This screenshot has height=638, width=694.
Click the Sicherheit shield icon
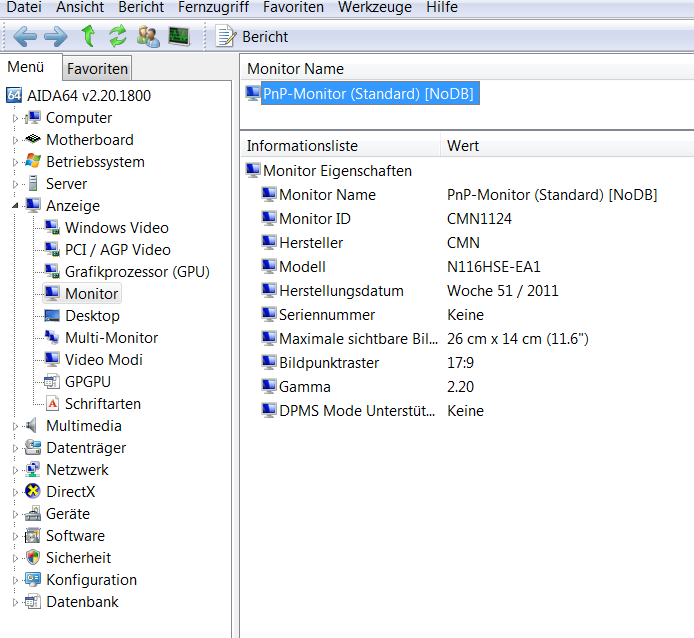[x=33, y=557]
